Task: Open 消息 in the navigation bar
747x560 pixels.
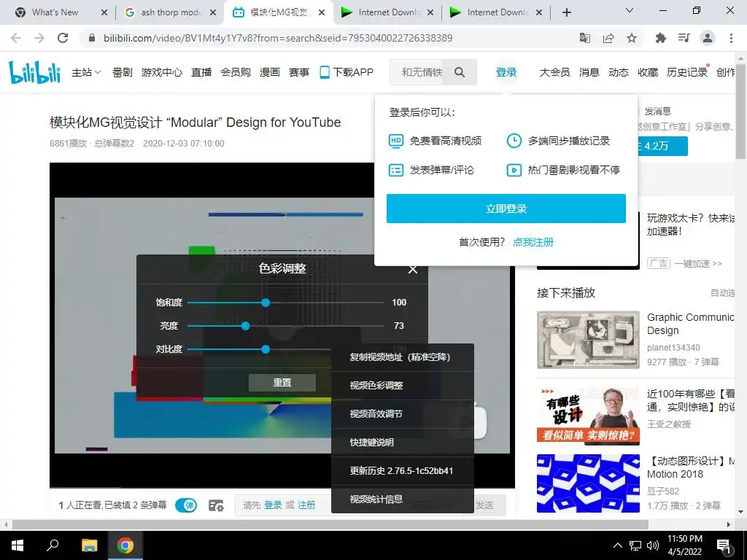Action: (x=589, y=72)
